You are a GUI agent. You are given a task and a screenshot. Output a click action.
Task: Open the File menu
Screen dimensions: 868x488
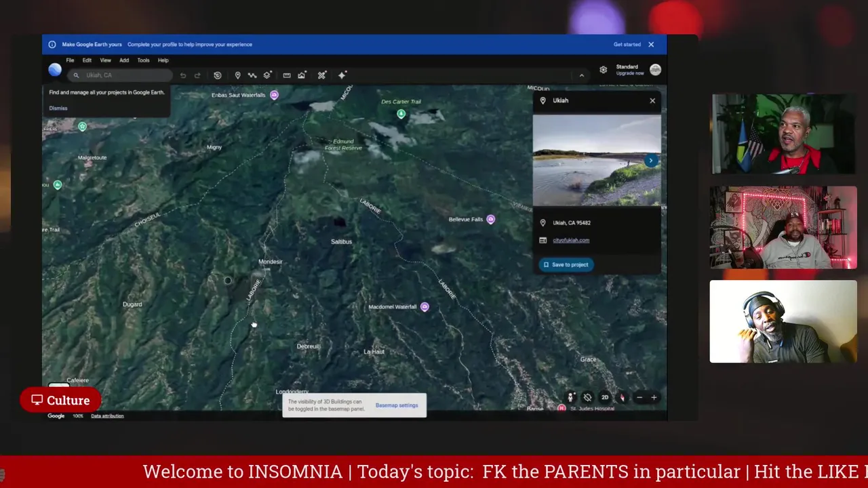(70, 60)
